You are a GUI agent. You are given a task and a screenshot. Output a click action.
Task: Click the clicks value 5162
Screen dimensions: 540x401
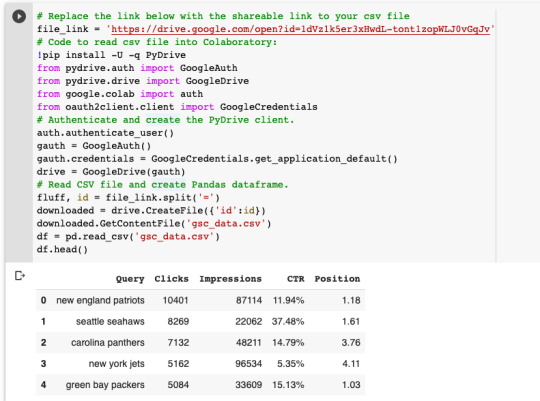(178, 364)
